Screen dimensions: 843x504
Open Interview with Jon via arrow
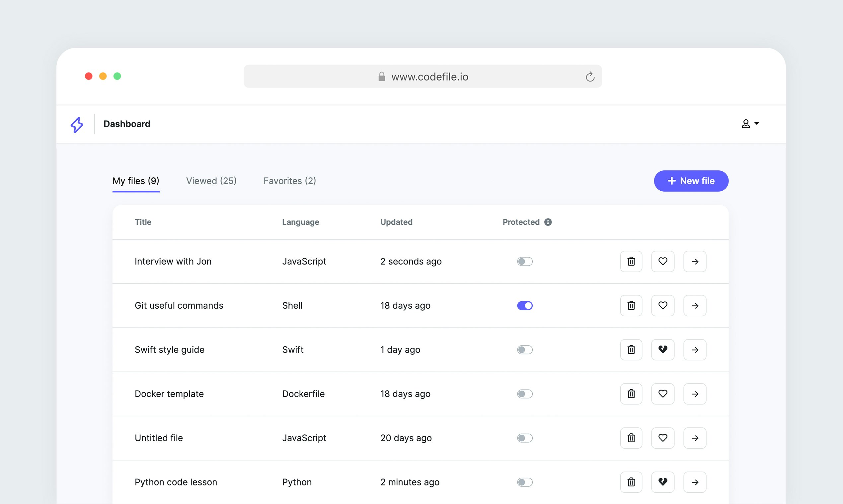click(x=695, y=262)
